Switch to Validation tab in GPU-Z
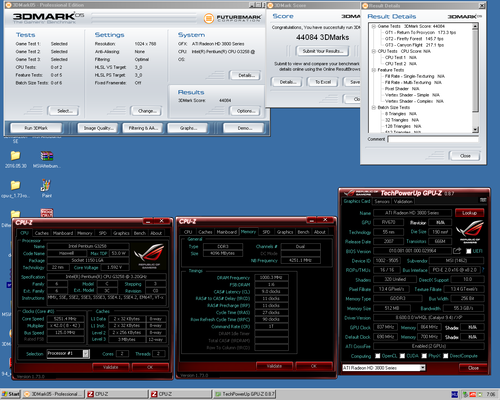The width and height of the screenshot is (500, 400). pos(403,201)
